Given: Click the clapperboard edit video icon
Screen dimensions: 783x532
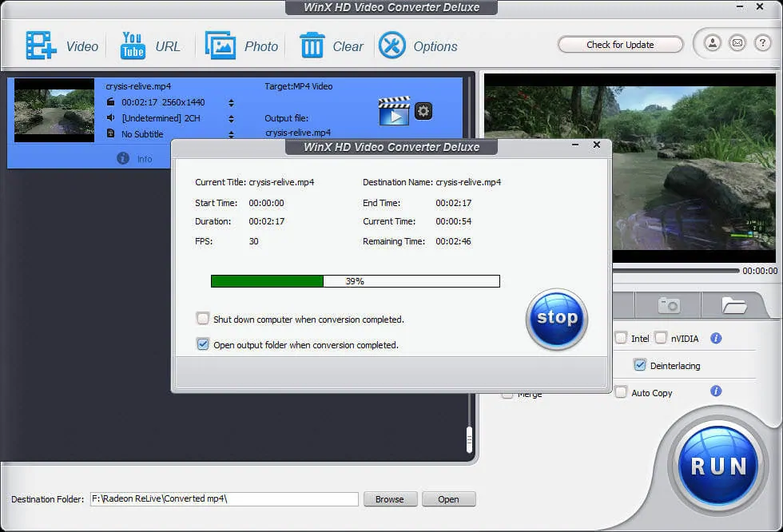Looking at the screenshot, I should point(395,111).
